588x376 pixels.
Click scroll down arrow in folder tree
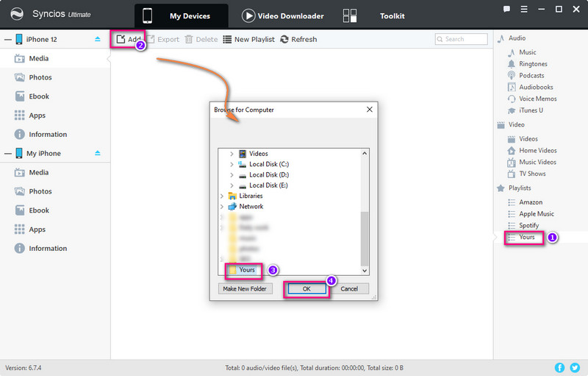pos(364,271)
